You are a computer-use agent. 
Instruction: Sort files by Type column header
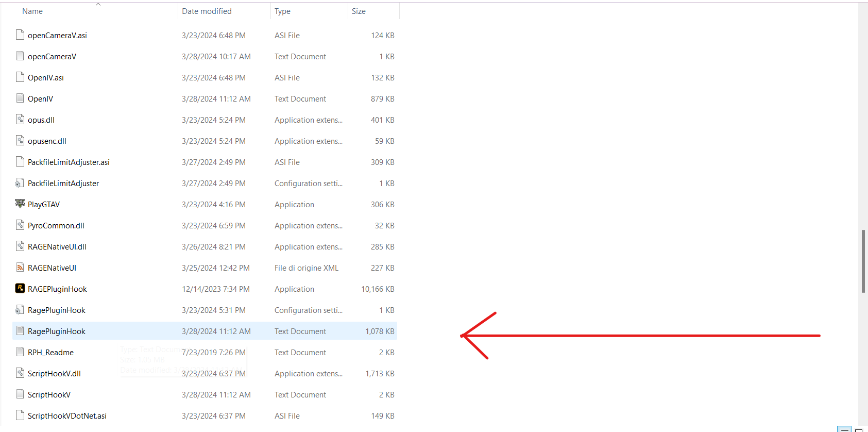[282, 11]
